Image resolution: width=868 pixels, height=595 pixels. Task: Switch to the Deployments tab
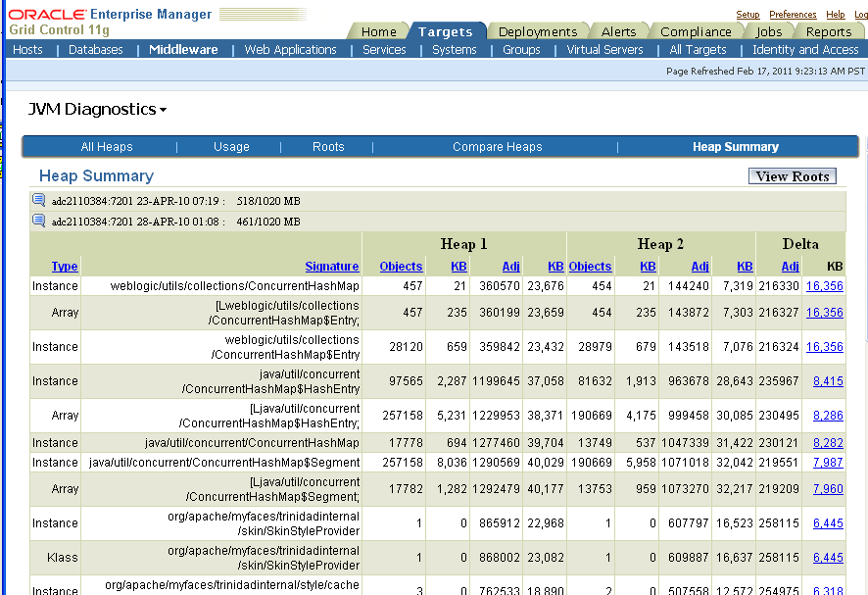(x=538, y=31)
